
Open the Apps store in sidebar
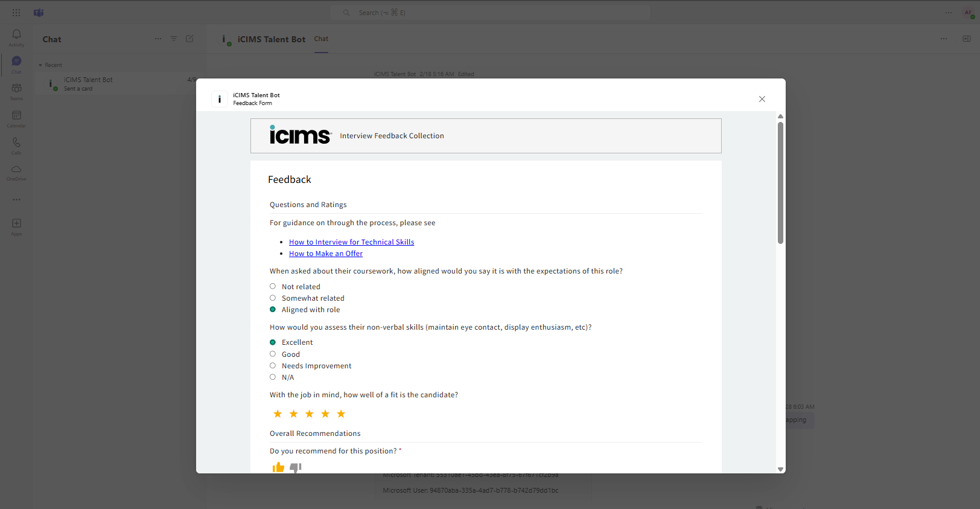16,226
